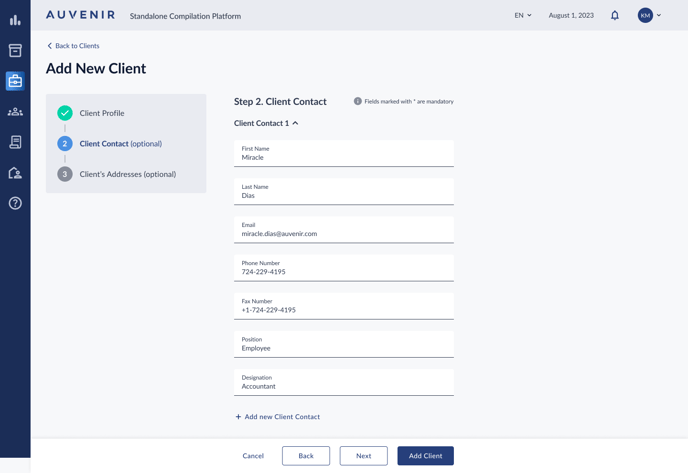
Task: Click the Cancel button
Action: click(x=253, y=456)
